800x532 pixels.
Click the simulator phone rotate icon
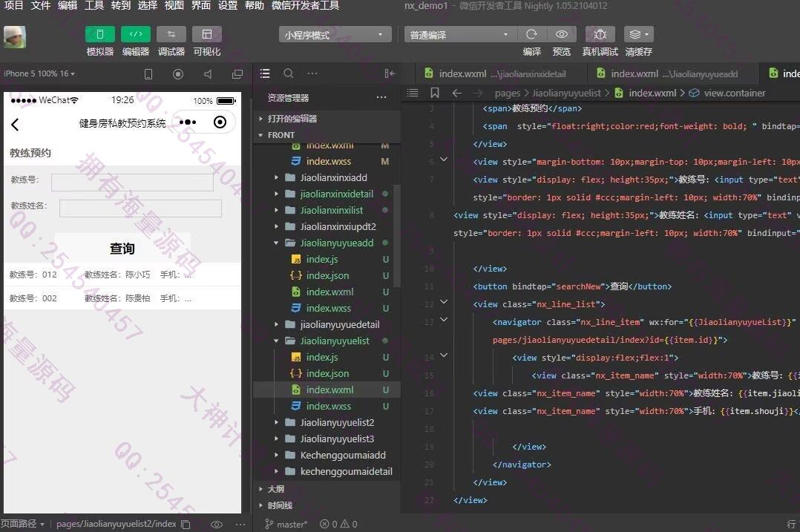(x=148, y=74)
